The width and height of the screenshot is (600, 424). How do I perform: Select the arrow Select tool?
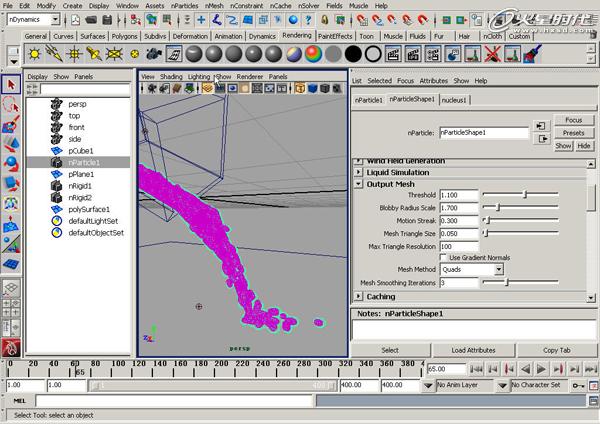coord(11,85)
